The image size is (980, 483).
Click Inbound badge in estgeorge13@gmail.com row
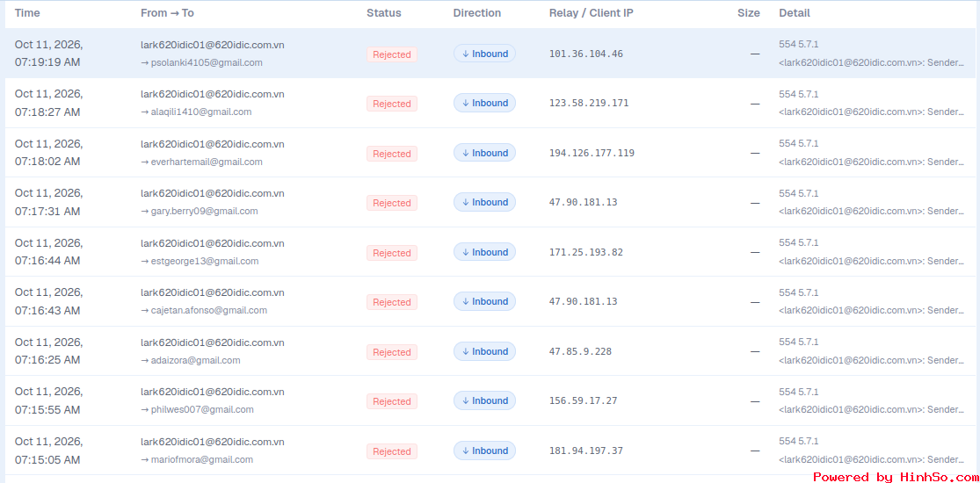coord(484,252)
